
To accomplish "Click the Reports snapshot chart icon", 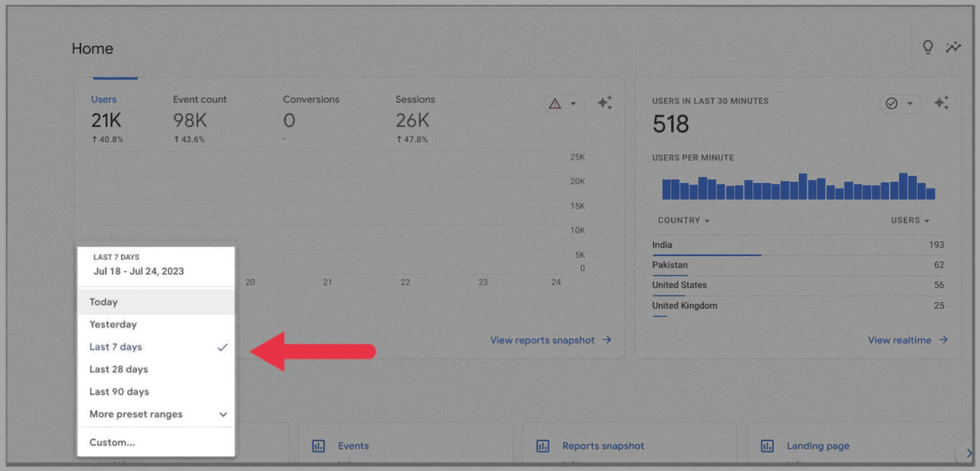I will point(542,445).
